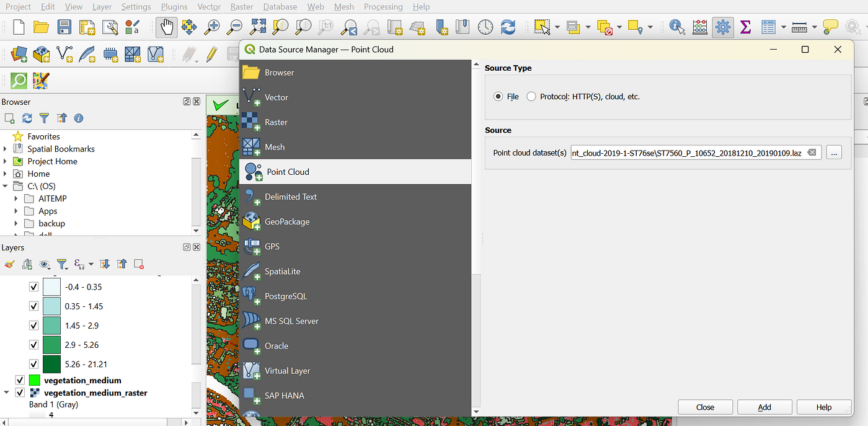Viewport: 868px width, 426px height.
Task: Select the Zoom Out magnifier tool
Action: click(x=235, y=27)
